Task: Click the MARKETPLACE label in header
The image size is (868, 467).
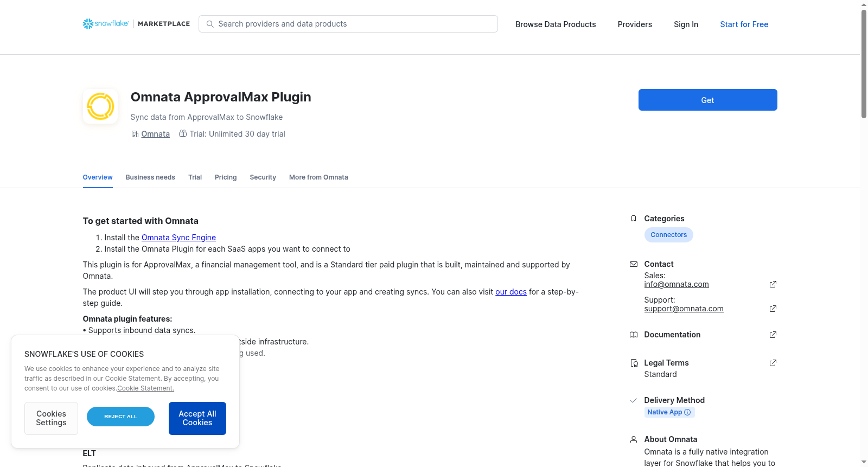Action: [164, 24]
